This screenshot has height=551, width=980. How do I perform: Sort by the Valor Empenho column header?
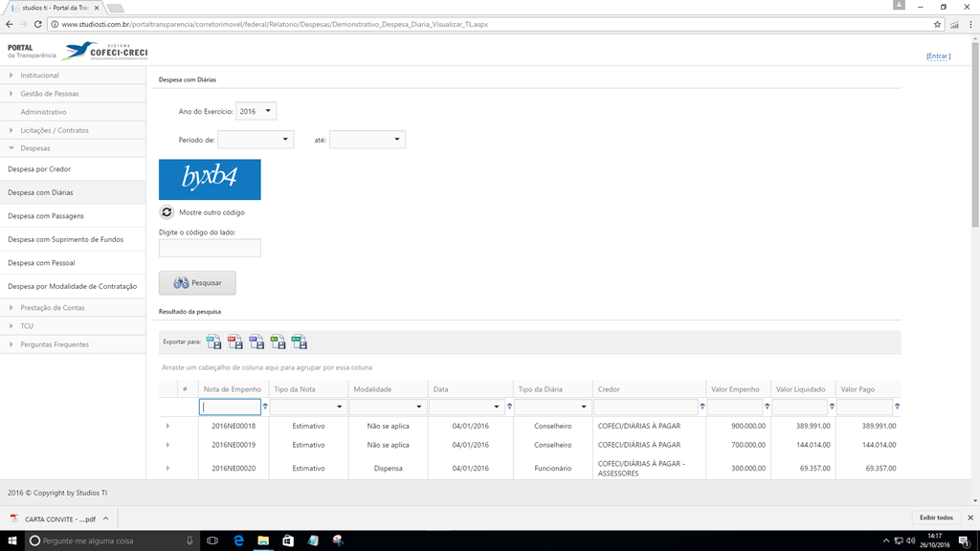tap(736, 389)
